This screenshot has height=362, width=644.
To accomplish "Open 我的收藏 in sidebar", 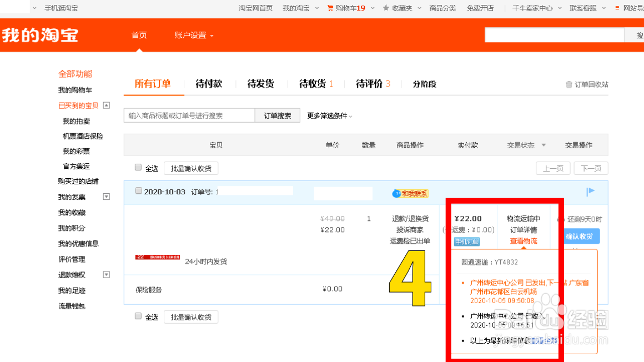I will pyautogui.click(x=72, y=213).
